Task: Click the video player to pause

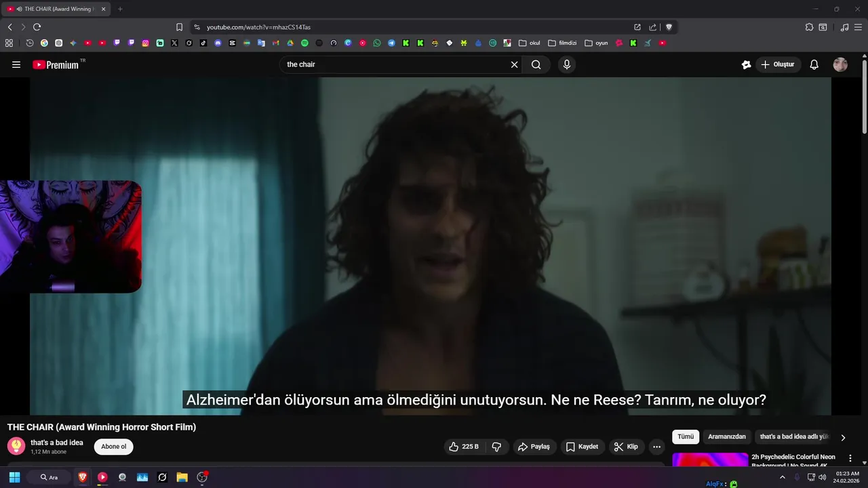Action: (x=430, y=245)
